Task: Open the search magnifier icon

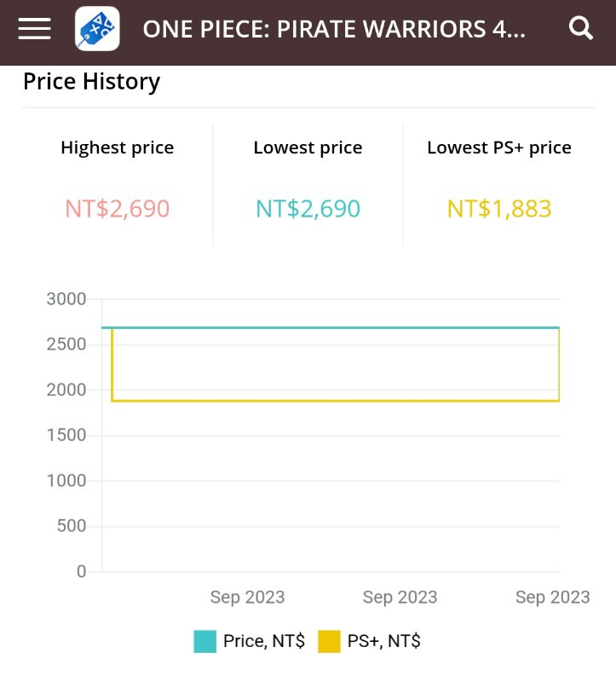Action: pos(581,29)
